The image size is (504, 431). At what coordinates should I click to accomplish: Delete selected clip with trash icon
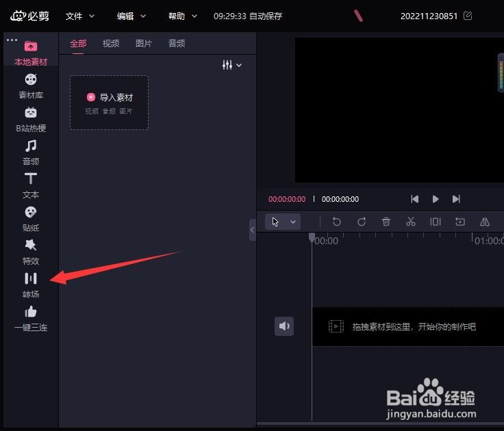tap(386, 222)
